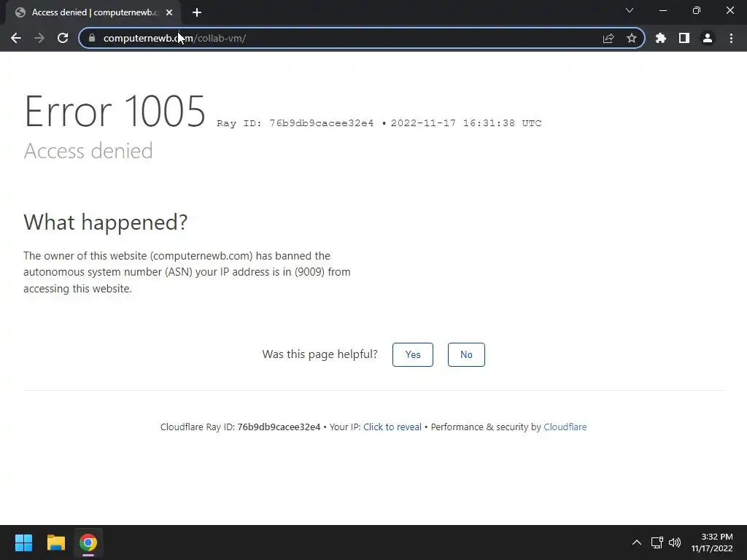Click the Ray ID 76b9db9cacee32e4 header text
Screen dimensions: 747x560
pyautogui.click(x=295, y=123)
